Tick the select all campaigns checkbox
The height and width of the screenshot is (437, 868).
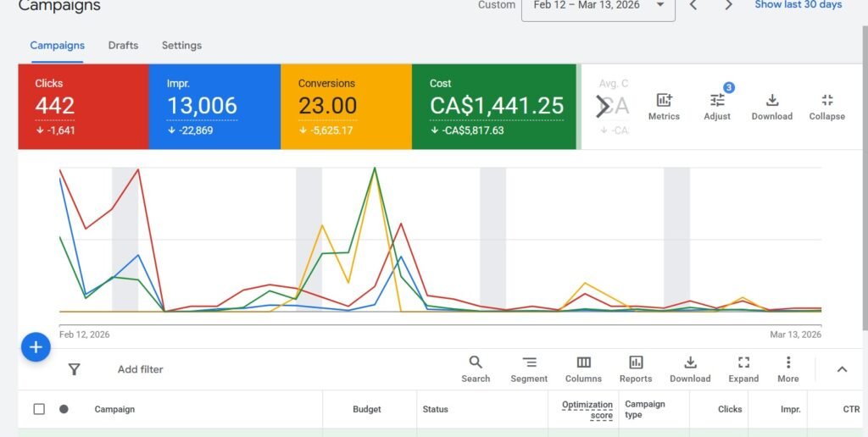39,409
